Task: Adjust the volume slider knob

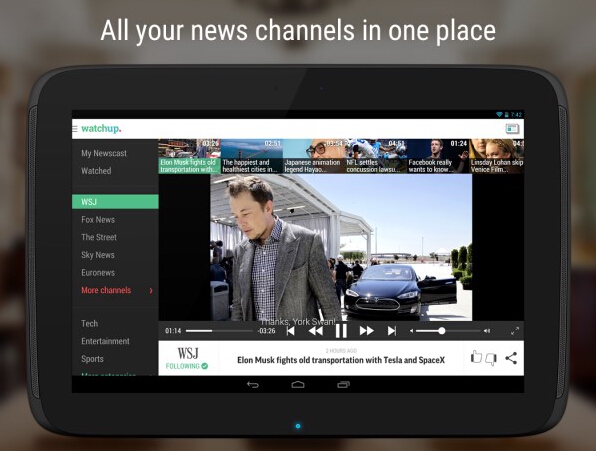Action: (x=442, y=331)
